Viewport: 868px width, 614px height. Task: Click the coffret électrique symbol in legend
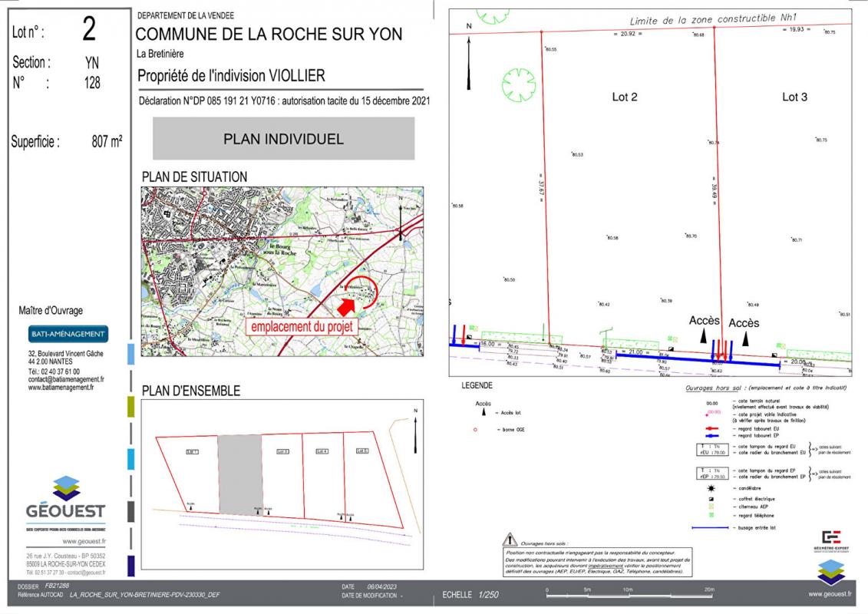(711, 497)
